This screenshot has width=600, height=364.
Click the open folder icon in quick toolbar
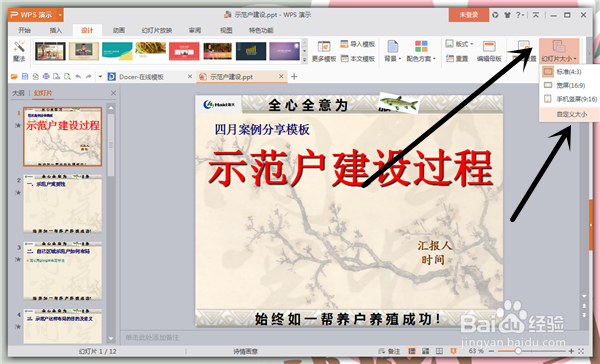coord(15,77)
